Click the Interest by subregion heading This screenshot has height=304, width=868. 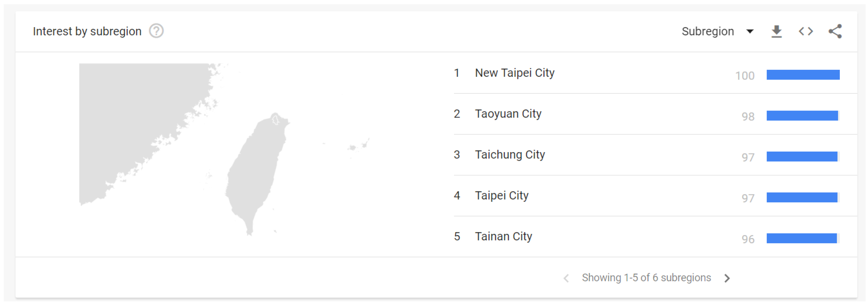pyautogui.click(x=87, y=31)
